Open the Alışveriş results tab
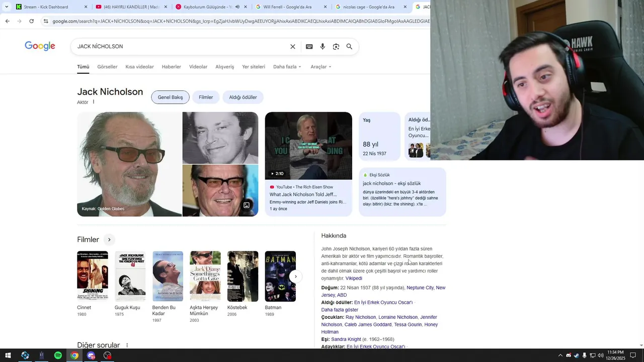The width and height of the screenshot is (644, 362). (225, 67)
